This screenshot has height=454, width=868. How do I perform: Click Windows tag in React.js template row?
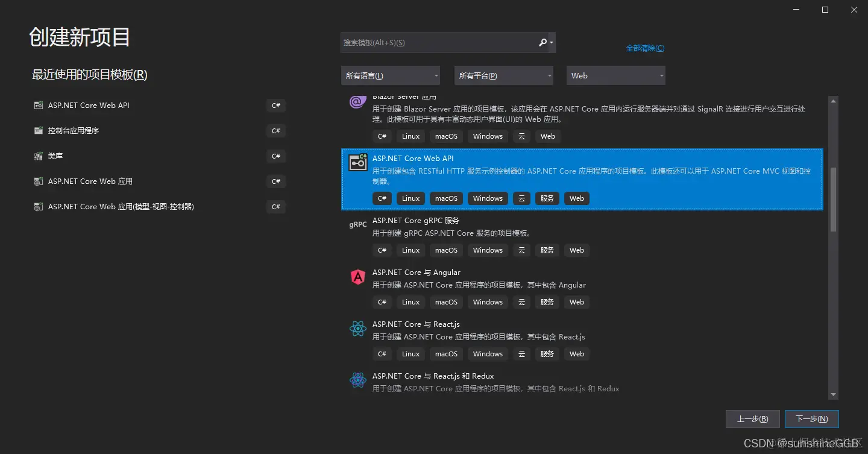tap(488, 354)
